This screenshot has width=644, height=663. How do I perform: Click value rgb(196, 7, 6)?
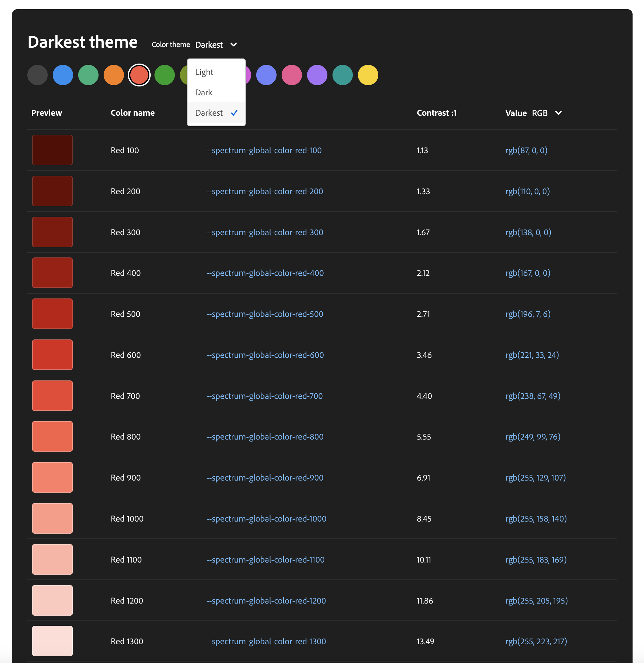click(x=528, y=314)
